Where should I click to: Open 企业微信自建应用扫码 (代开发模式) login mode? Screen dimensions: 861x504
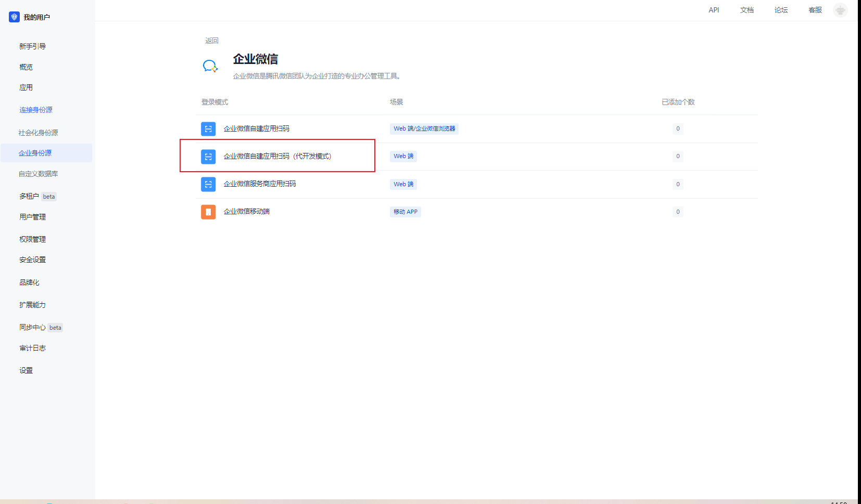tap(277, 156)
